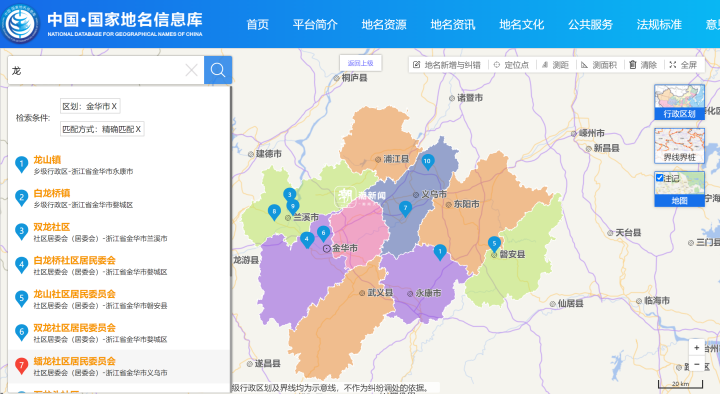Viewport: 720px width, 394px height.
Task: Select the 行政区划 layer thumbnail
Action: click(679, 102)
